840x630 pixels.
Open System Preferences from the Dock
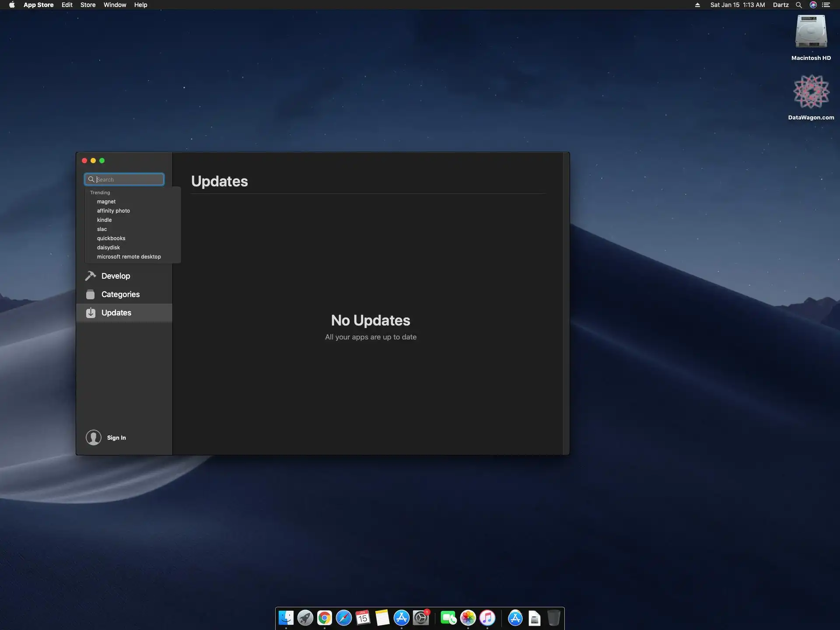pyautogui.click(x=421, y=618)
